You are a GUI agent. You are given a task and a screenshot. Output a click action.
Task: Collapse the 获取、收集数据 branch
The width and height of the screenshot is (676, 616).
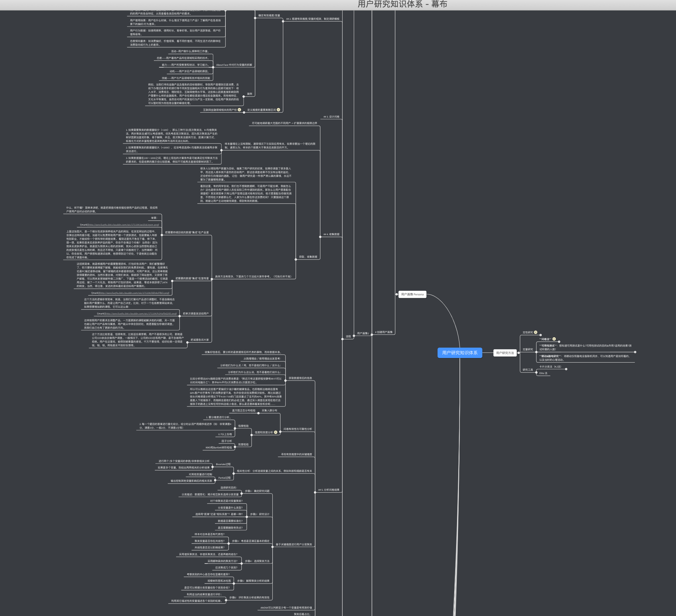pos(296,259)
